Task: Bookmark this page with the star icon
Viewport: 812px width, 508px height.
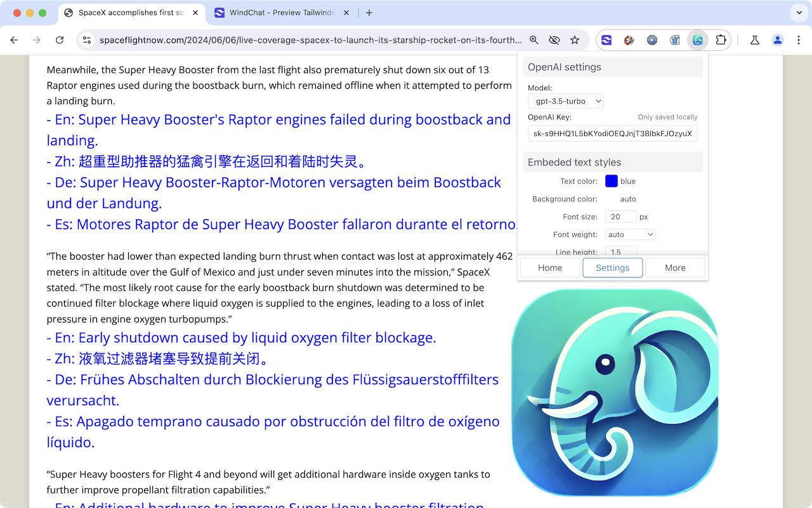Action: coord(575,40)
